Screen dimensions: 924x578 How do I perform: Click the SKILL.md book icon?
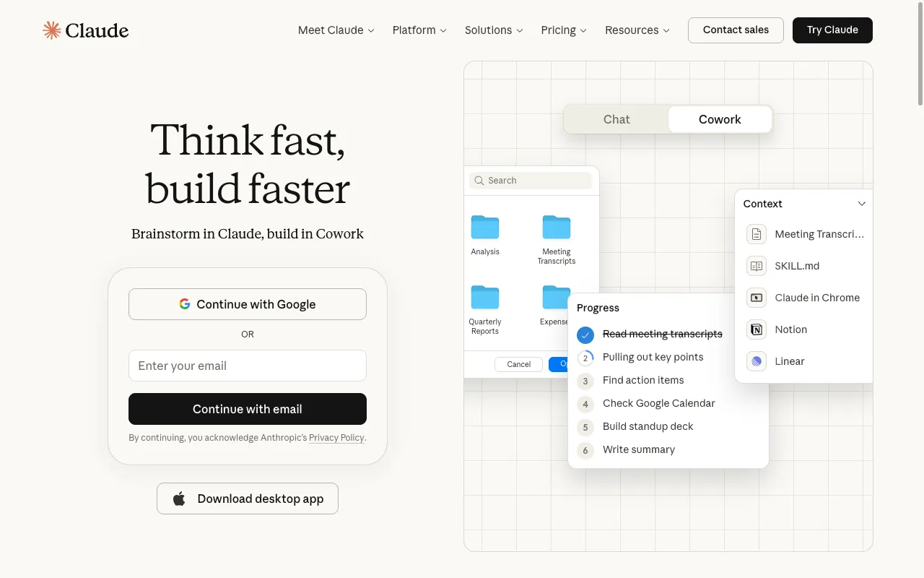click(x=757, y=266)
